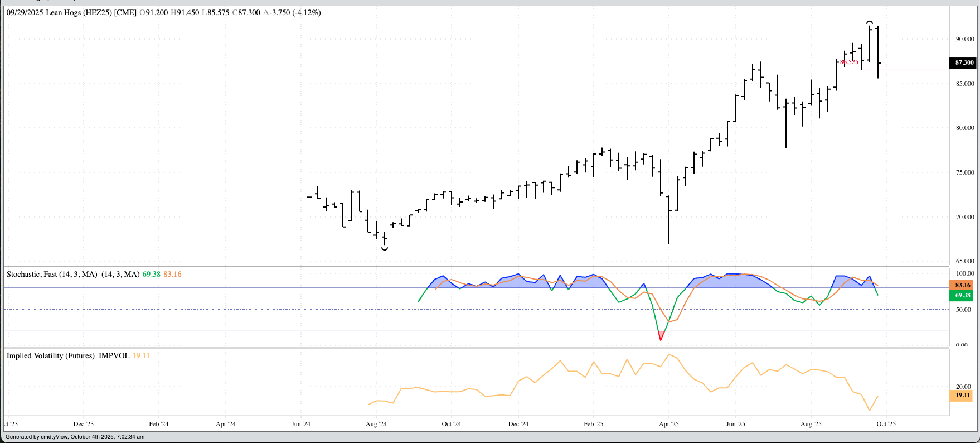Select the Stochastic, Fast indicator label

52,274
